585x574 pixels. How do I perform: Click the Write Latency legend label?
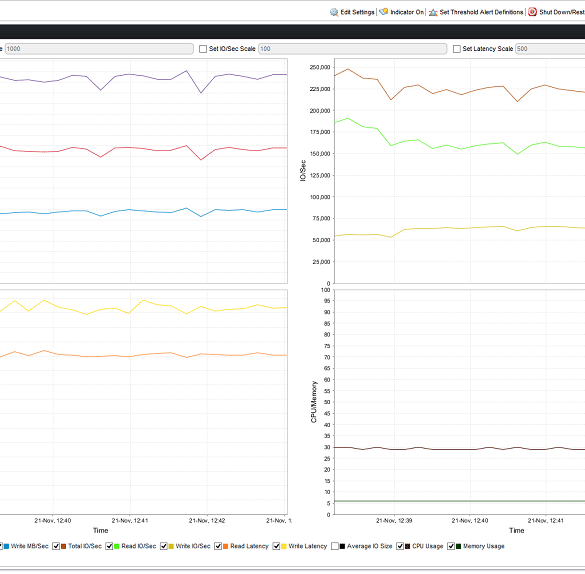coord(308,547)
